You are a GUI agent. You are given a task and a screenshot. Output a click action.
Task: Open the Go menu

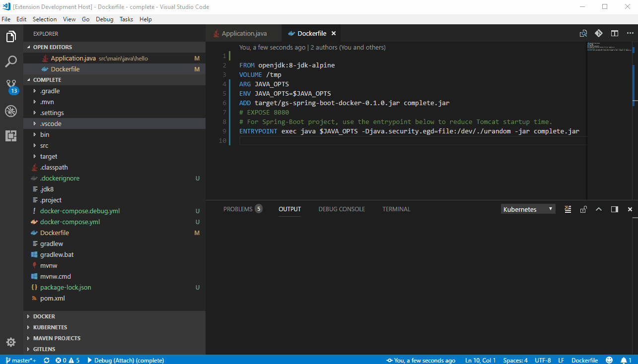pos(86,19)
